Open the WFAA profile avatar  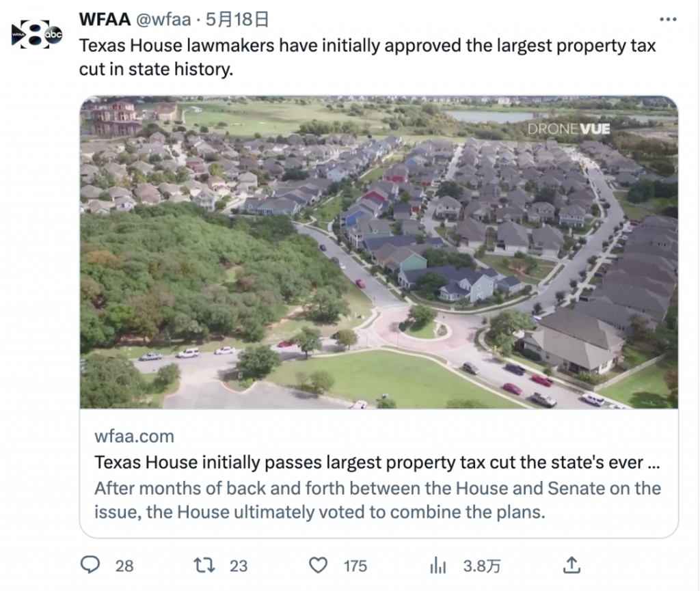click(x=37, y=34)
